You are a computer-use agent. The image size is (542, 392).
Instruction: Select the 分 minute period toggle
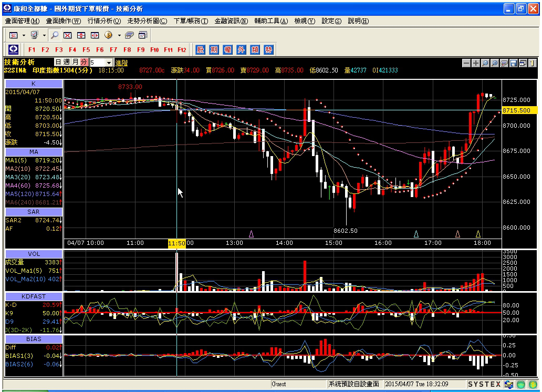(84, 63)
